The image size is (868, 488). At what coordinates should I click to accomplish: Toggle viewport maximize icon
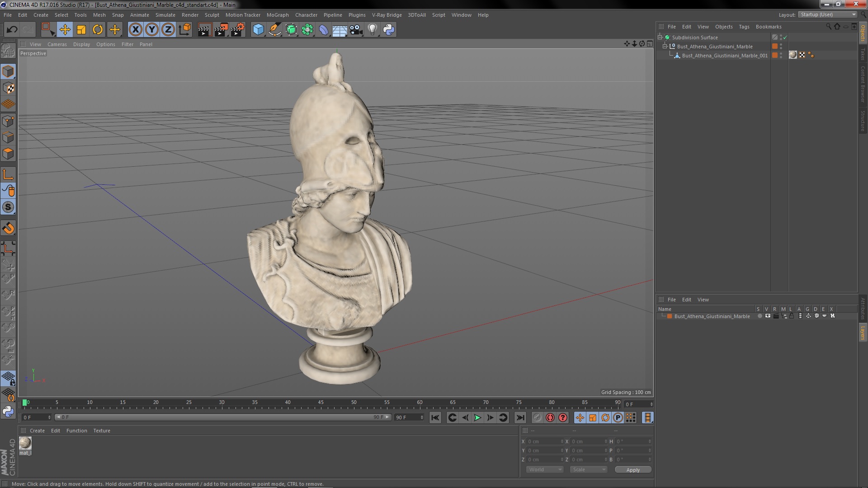pyautogui.click(x=650, y=44)
